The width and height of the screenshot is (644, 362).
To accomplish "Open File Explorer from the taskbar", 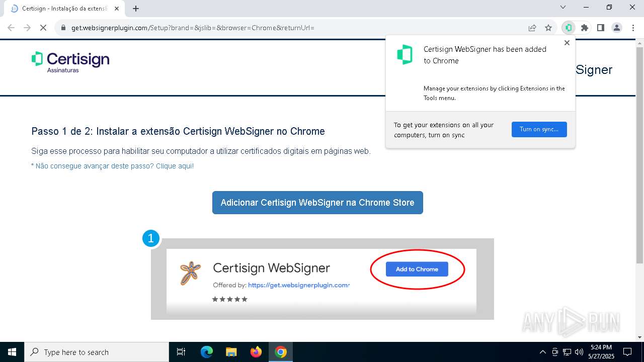I will [231, 352].
